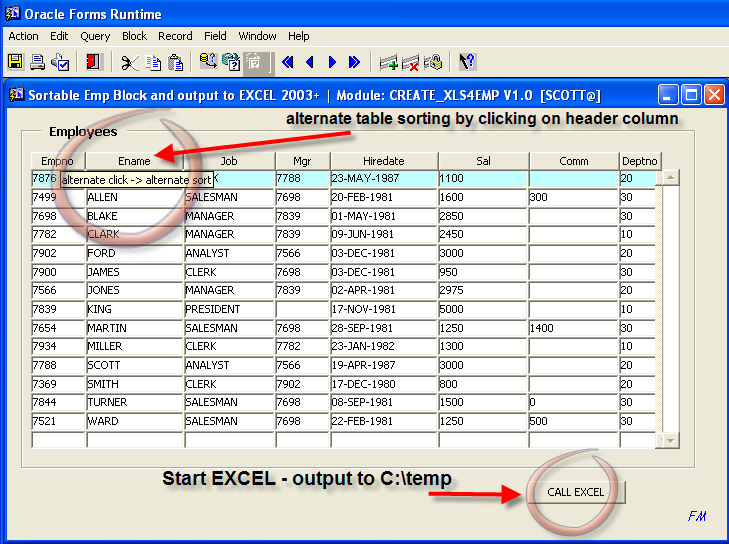This screenshot has width=729, height=544.
Task: Click the Sal field showing 5000
Action: pyautogui.click(x=483, y=309)
